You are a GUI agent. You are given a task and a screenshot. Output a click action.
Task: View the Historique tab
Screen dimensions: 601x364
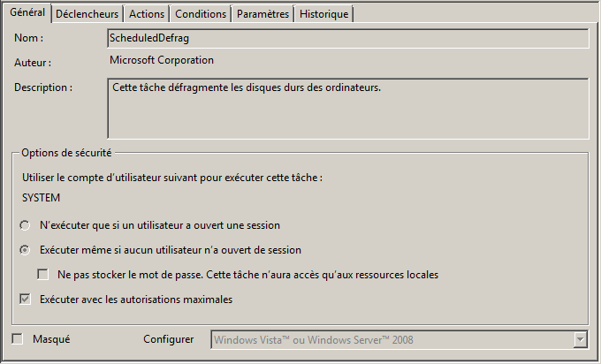(323, 14)
